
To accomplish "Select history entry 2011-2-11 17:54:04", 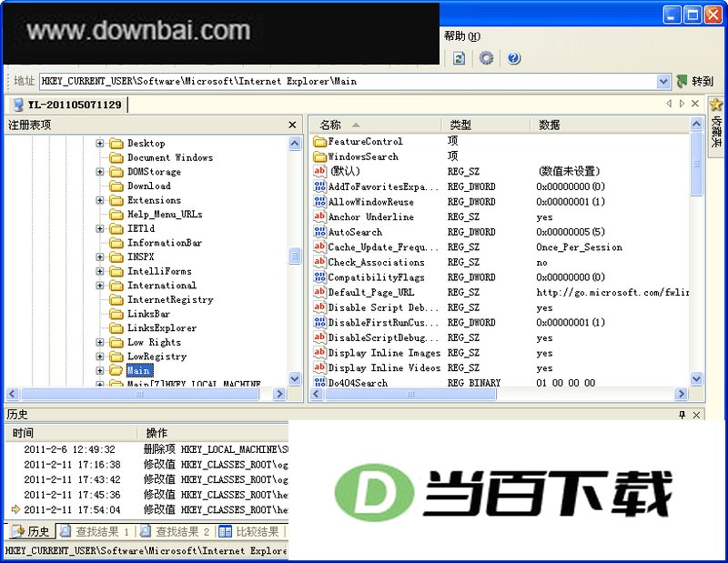I will pyautogui.click(x=72, y=509).
